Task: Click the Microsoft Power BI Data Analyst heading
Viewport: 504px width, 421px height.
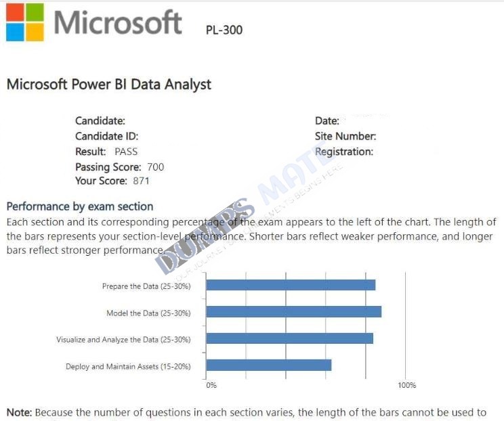Action: point(109,85)
